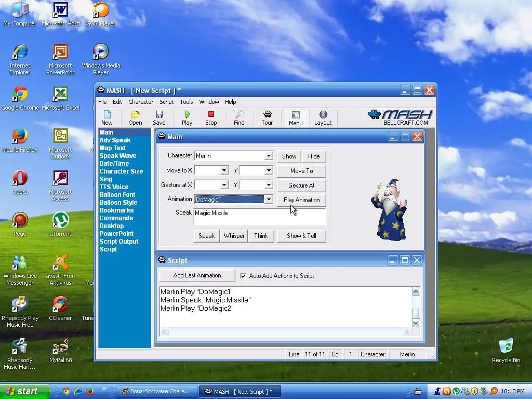Start the Tour from the toolbar
Viewport: 532px width, 399px height.
pos(267,118)
